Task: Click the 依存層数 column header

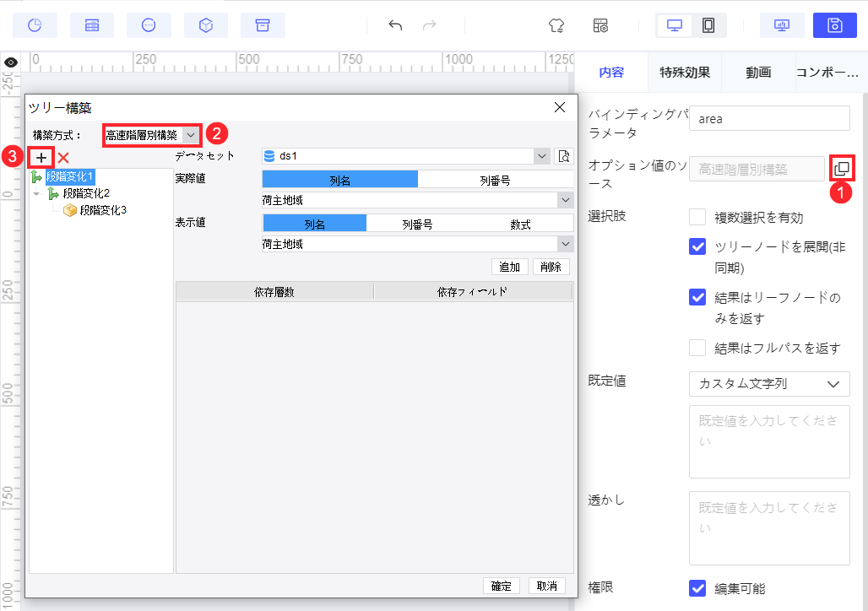Action: pyautogui.click(x=274, y=292)
